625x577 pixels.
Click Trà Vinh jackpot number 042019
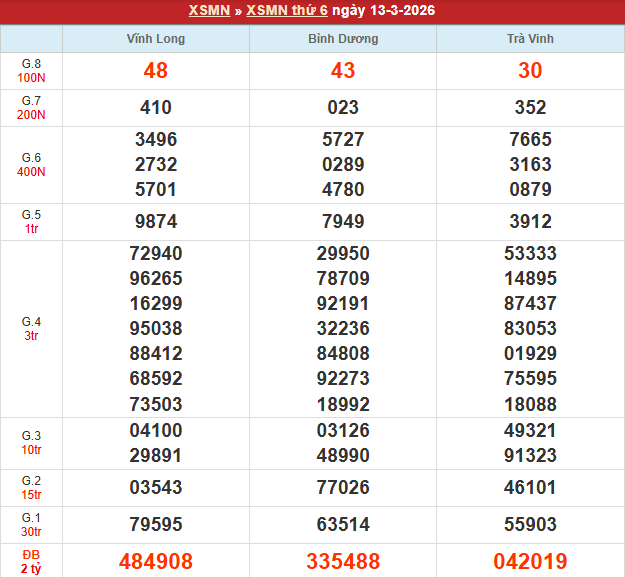[x=530, y=561]
